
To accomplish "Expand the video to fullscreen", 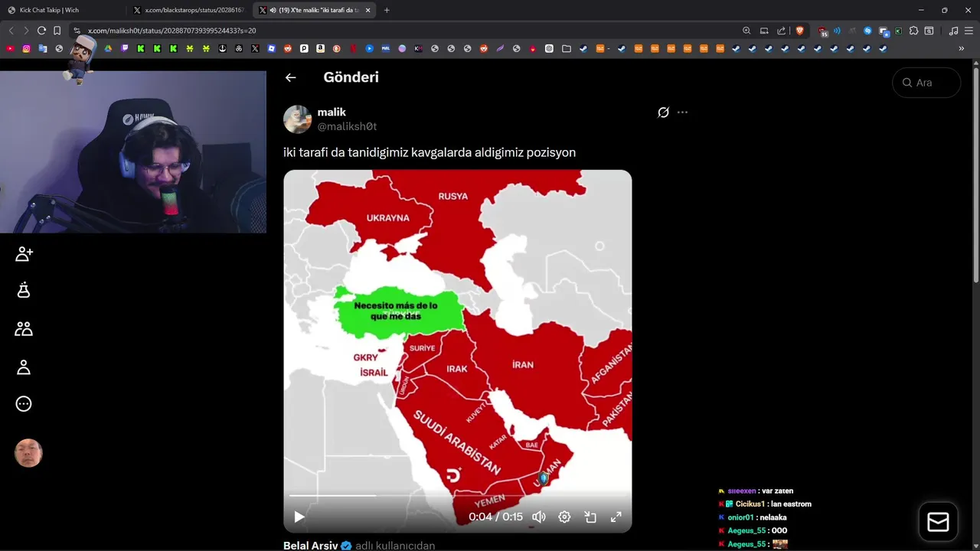I will point(616,517).
